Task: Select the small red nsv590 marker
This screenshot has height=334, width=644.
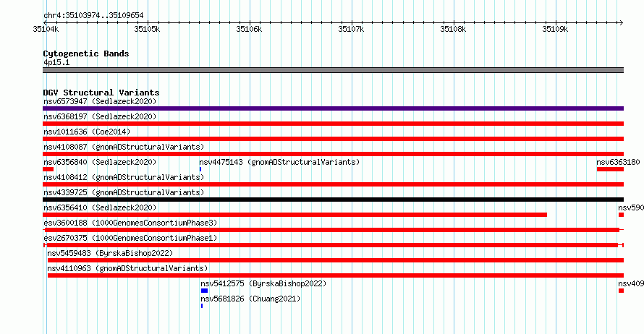Action: 621,215
